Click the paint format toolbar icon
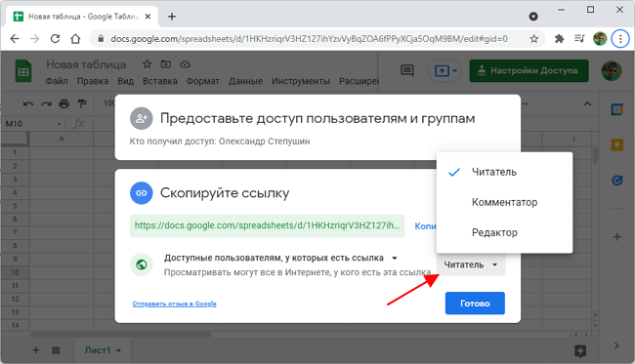This screenshot has width=635, height=364. click(x=82, y=104)
